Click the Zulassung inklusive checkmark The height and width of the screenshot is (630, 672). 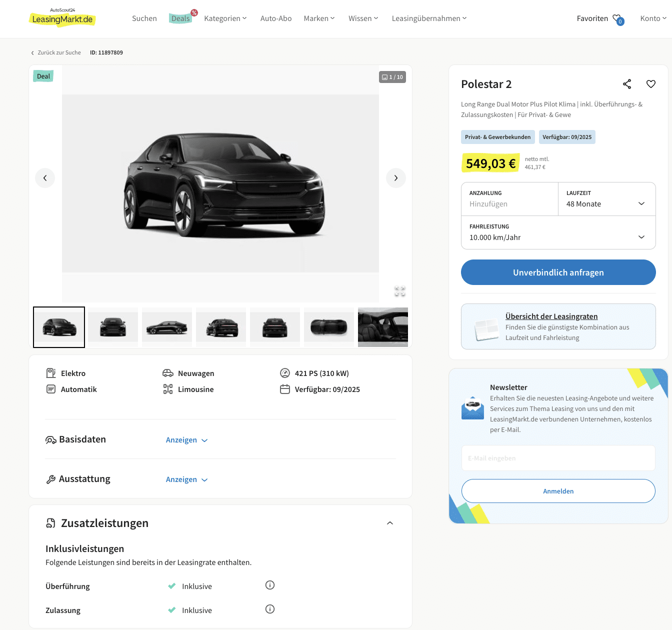pos(172,610)
